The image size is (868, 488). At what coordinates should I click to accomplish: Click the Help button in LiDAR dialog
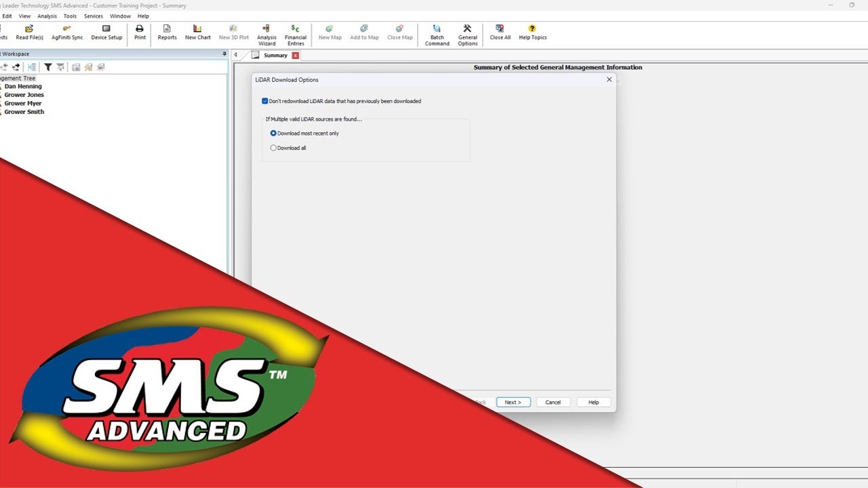pyautogui.click(x=593, y=403)
